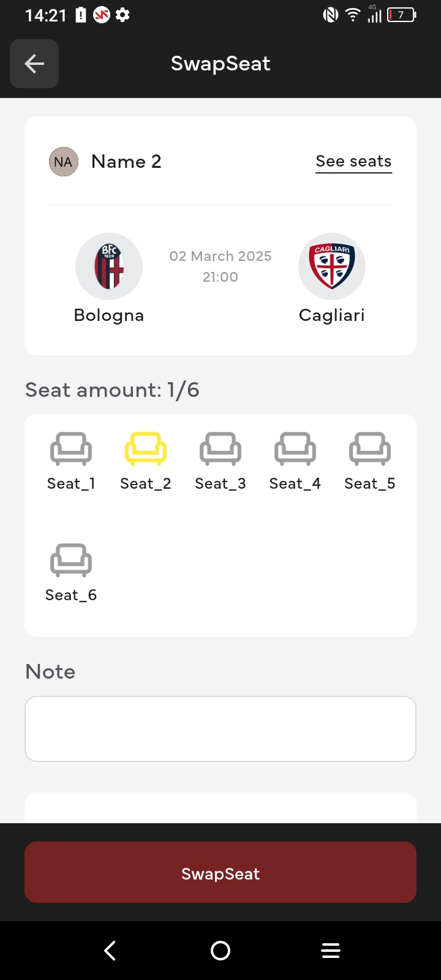Image resolution: width=441 pixels, height=980 pixels.
Task: Select the Seat_3 sofa icon
Action: [221, 450]
